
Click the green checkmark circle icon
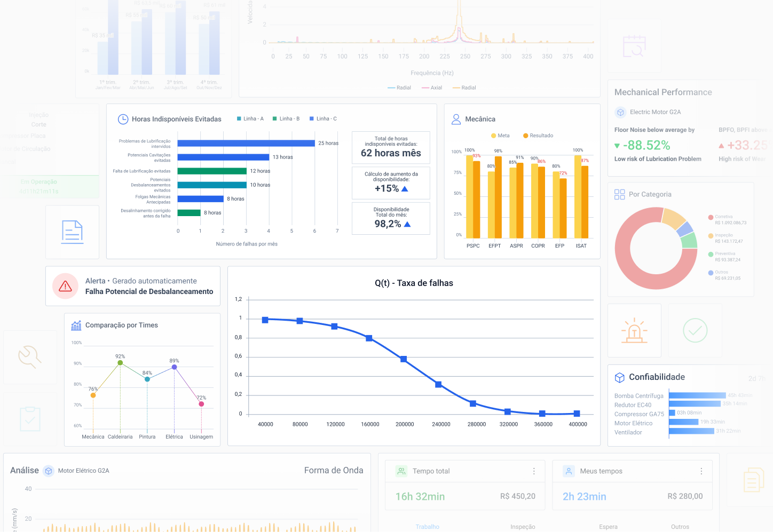695,331
